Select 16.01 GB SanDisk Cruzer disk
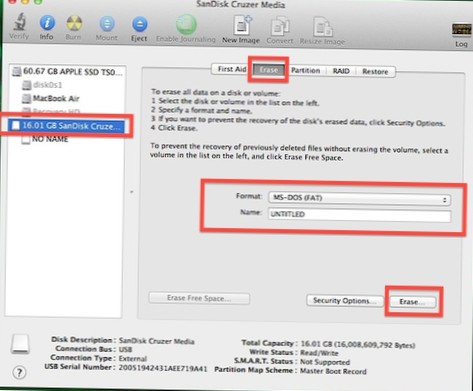The width and height of the screenshot is (473, 391). pyautogui.click(x=67, y=126)
